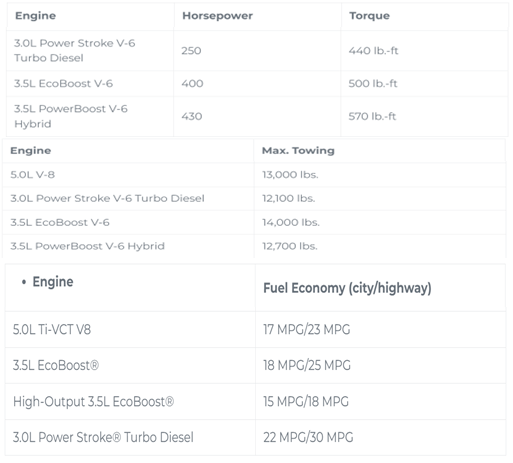Click the 570 lb.-ft torque value
This screenshot has width=513, height=463.
(372, 116)
